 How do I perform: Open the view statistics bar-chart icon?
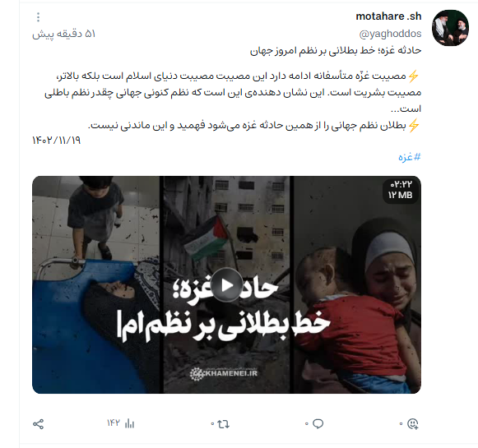tap(129, 423)
